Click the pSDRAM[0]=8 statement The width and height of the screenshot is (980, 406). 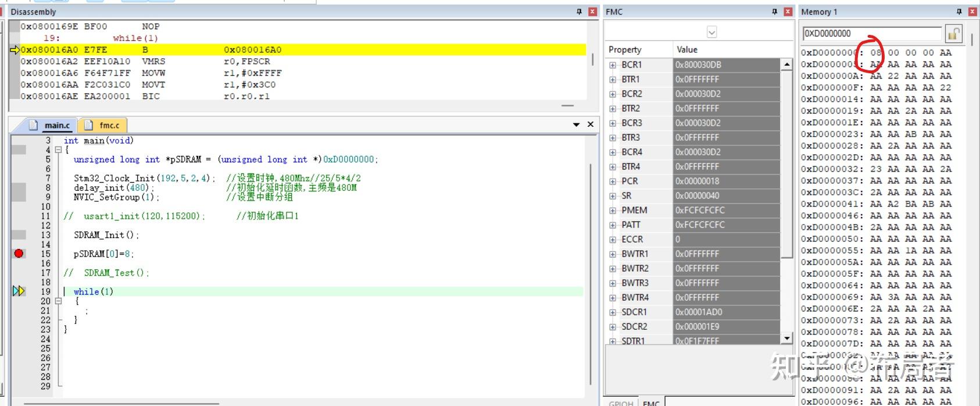104,254
